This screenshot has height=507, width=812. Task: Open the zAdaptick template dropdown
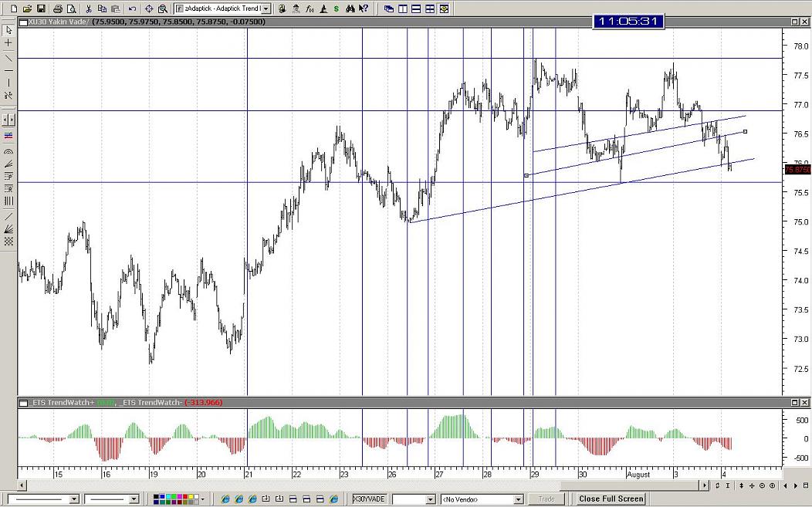coord(266,8)
